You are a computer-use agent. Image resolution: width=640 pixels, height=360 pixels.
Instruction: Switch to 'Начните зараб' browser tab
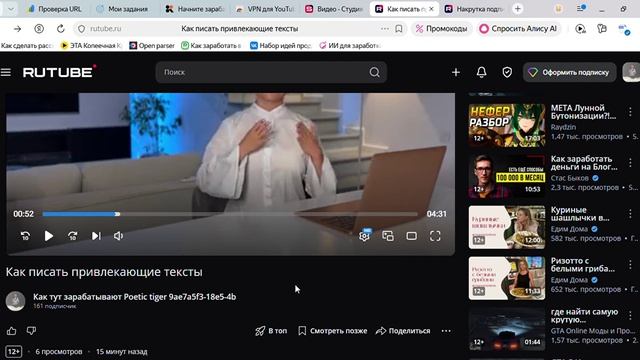click(194, 9)
